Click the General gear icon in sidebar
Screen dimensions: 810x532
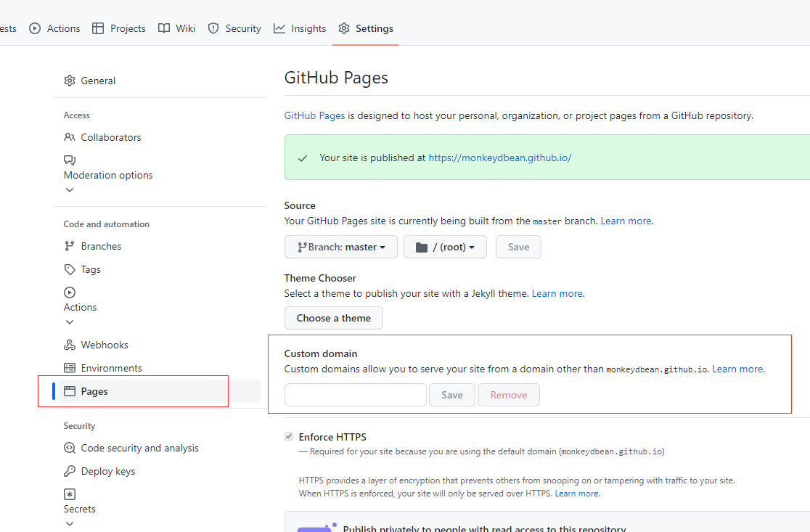click(70, 81)
